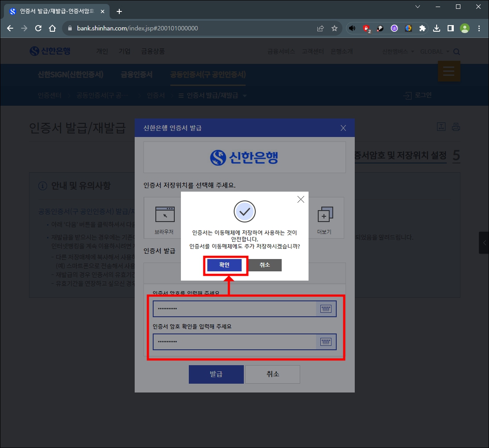Switch to 금융인증서 tab
This screenshot has width=489, height=448.
click(136, 74)
